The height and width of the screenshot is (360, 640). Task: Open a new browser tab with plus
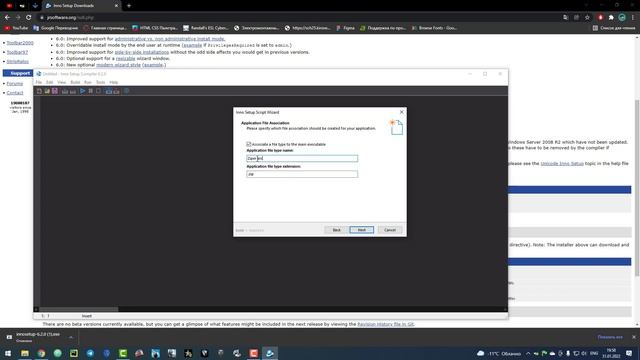pyautogui.click(x=129, y=6)
